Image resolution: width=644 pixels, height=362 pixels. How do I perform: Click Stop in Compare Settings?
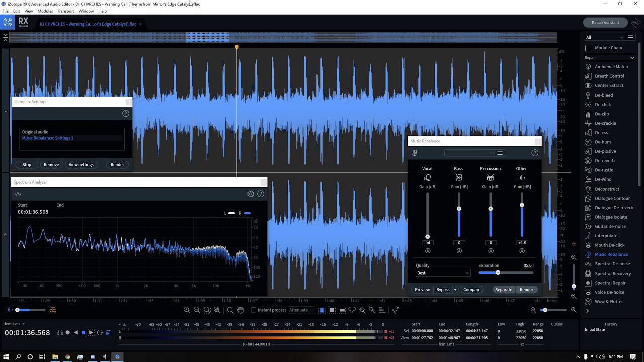tap(27, 165)
